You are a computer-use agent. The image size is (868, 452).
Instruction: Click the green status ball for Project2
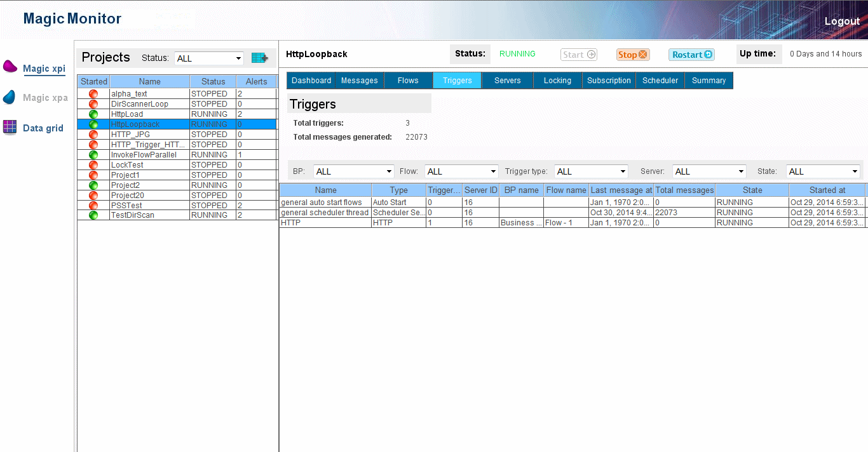(x=93, y=185)
